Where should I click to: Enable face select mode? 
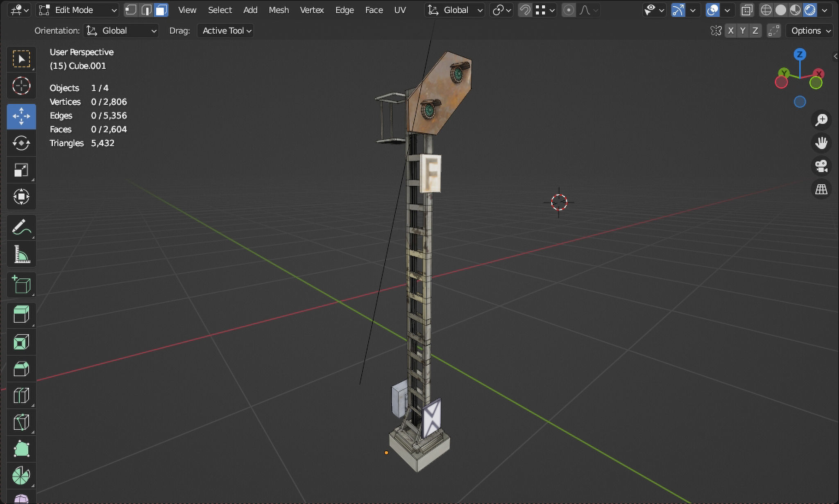tap(161, 10)
